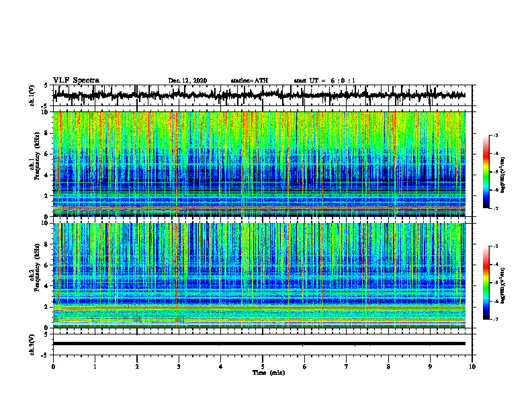
Task: Click the ch.1 colorbar "log(PSD)" unit label
Action: coord(503,175)
